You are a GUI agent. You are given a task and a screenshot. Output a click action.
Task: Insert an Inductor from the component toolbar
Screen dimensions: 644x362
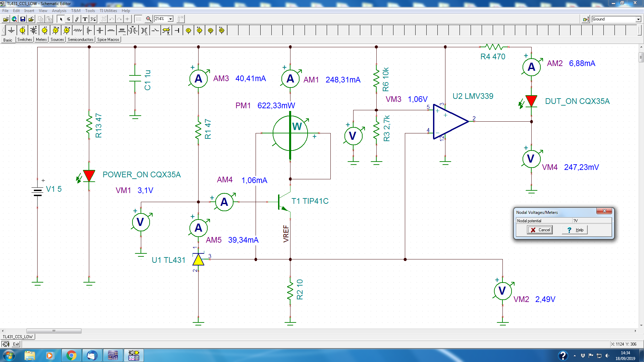(111, 31)
